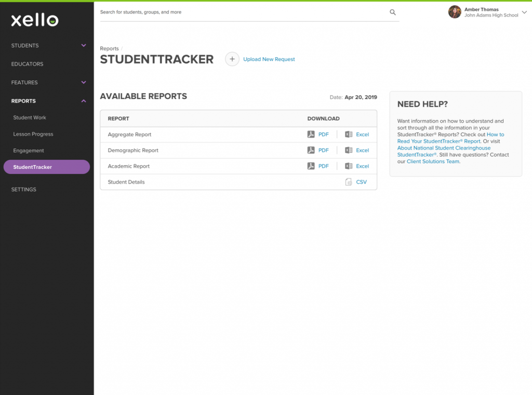The width and height of the screenshot is (532, 395).
Task: Download Student Details as CSV link
Action: (362, 182)
